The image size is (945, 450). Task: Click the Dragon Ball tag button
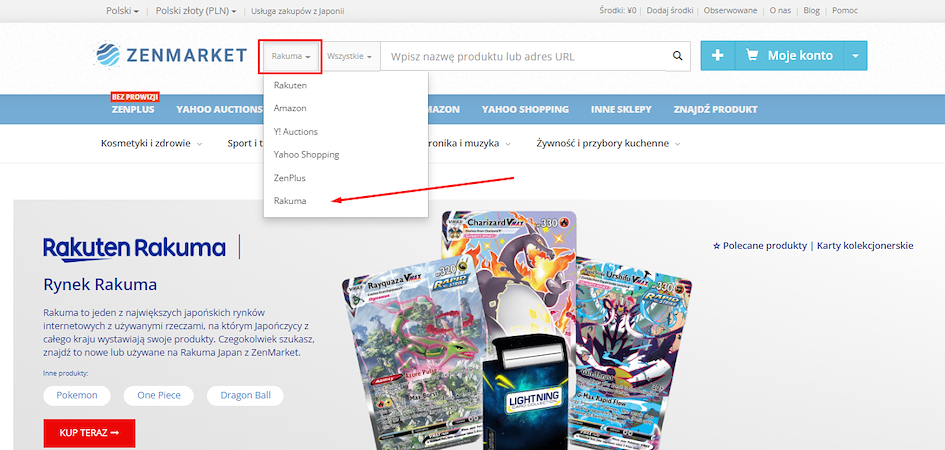(245, 396)
